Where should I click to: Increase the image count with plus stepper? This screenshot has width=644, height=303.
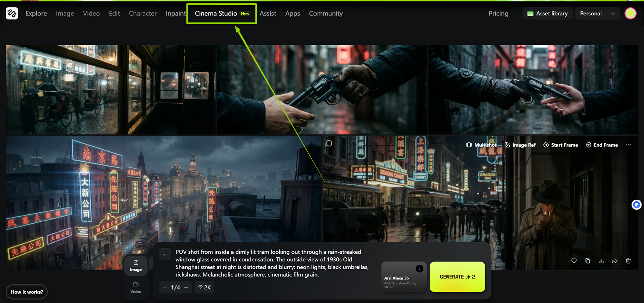click(x=186, y=287)
